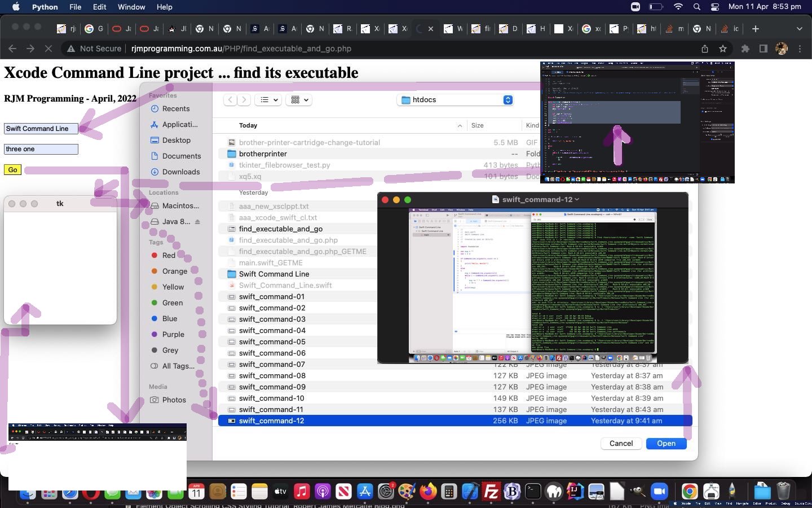Open Apple TV from the dock

(280, 492)
